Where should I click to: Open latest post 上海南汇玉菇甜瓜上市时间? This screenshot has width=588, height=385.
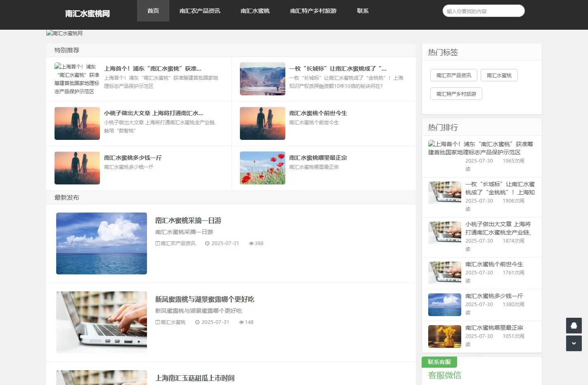click(195, 378)
